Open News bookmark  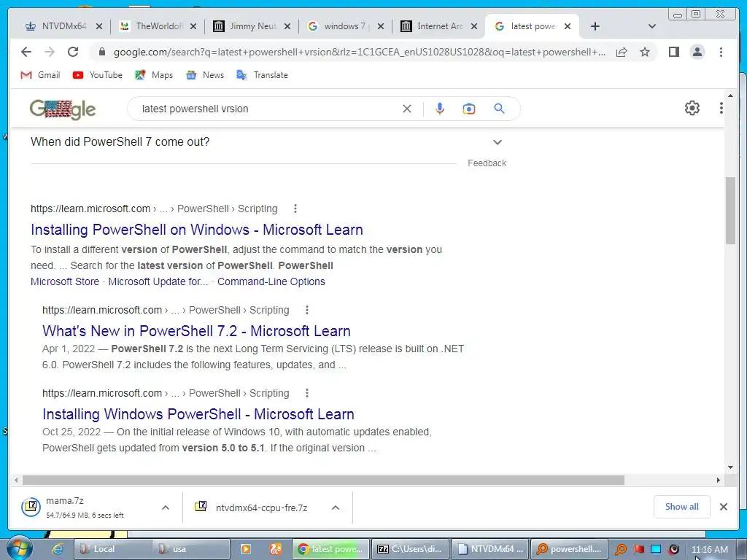205,75
